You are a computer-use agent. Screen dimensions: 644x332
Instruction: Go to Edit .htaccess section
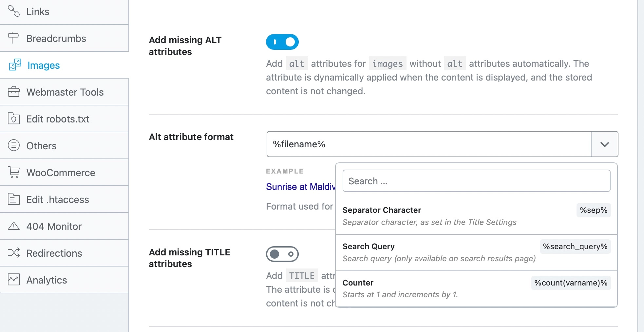[x=58, y=199]
